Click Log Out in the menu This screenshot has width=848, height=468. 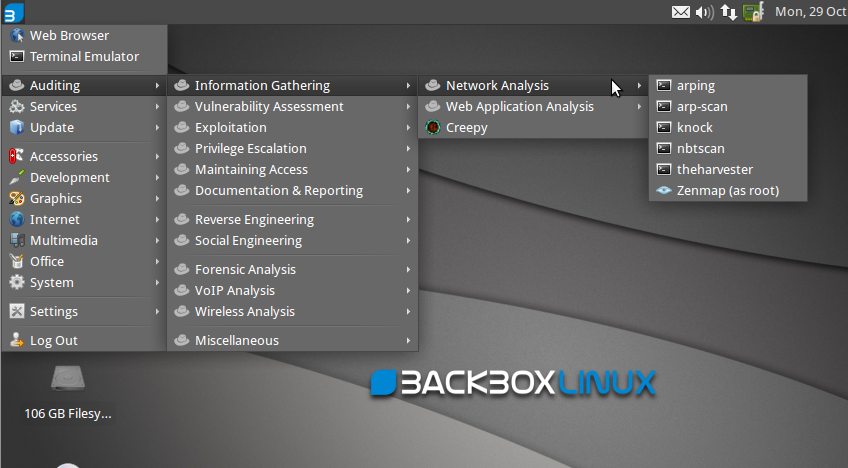[53, 341]
